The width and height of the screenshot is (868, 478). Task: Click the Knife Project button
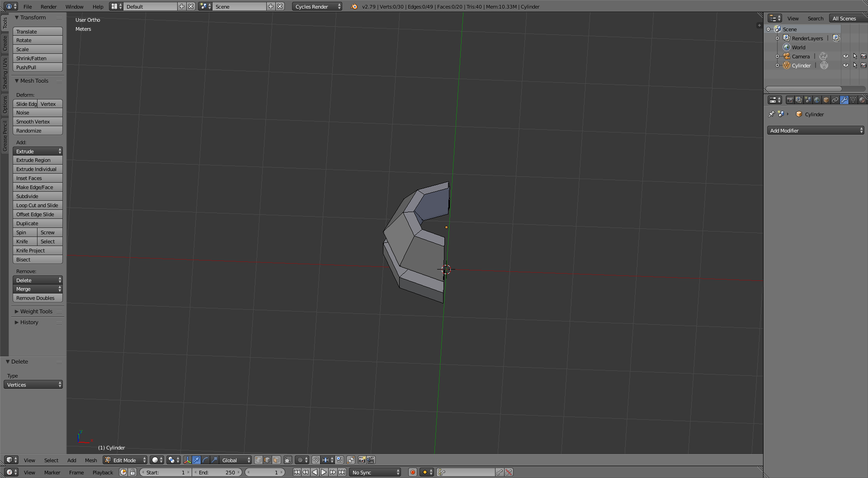pyautogui.click(x=38, y=251)
